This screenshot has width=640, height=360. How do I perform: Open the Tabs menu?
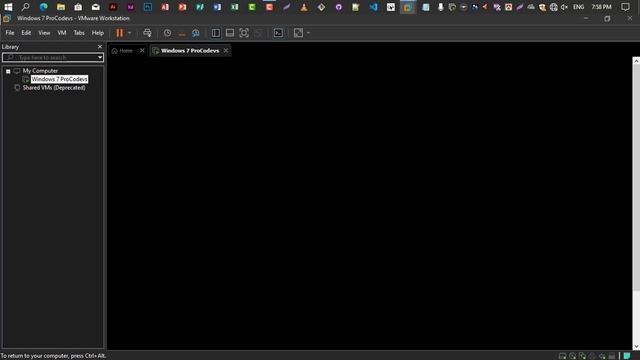[79, 33]
